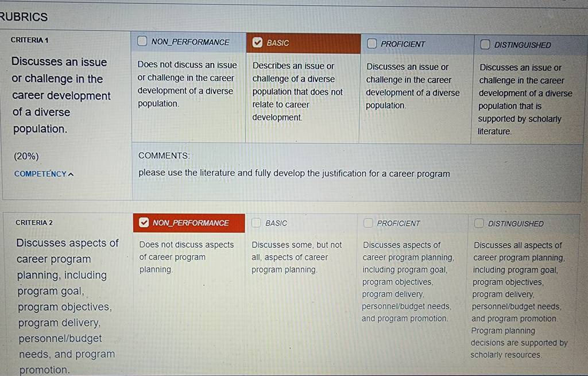Check Criteria 2 DISTINGUISHED checkbox
Image resolution: width=588 pixels, height=376 pixels.
[x=479, y=223]
